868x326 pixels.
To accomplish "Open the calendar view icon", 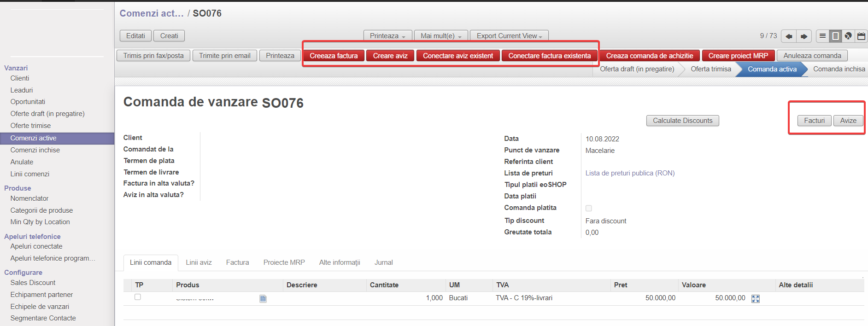I will coord(861,36).
